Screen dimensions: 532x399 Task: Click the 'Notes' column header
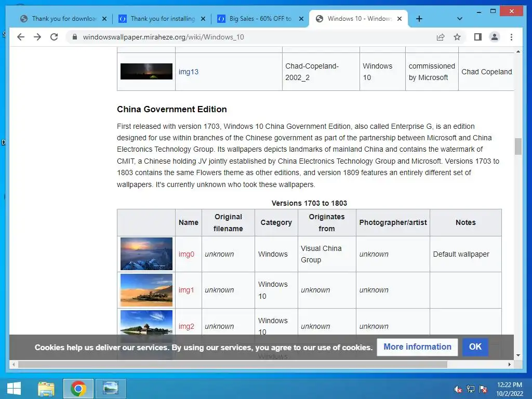465,222
